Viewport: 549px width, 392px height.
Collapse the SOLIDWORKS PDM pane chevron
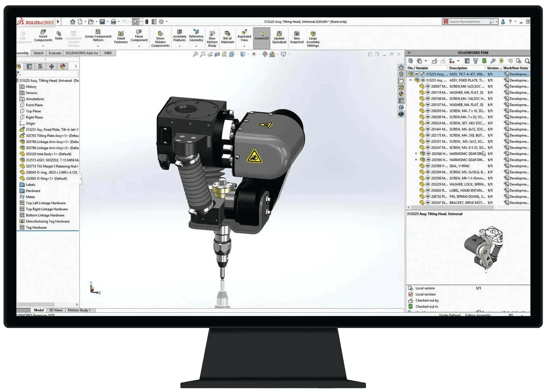[x=409, y=53]
